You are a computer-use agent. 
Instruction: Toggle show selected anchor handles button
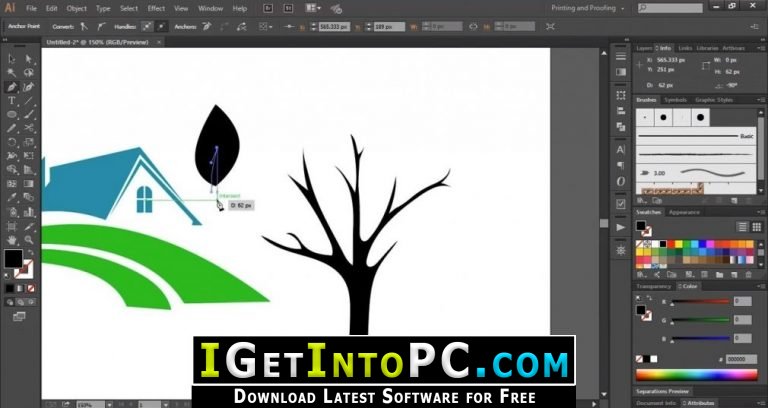pos(146,27)
